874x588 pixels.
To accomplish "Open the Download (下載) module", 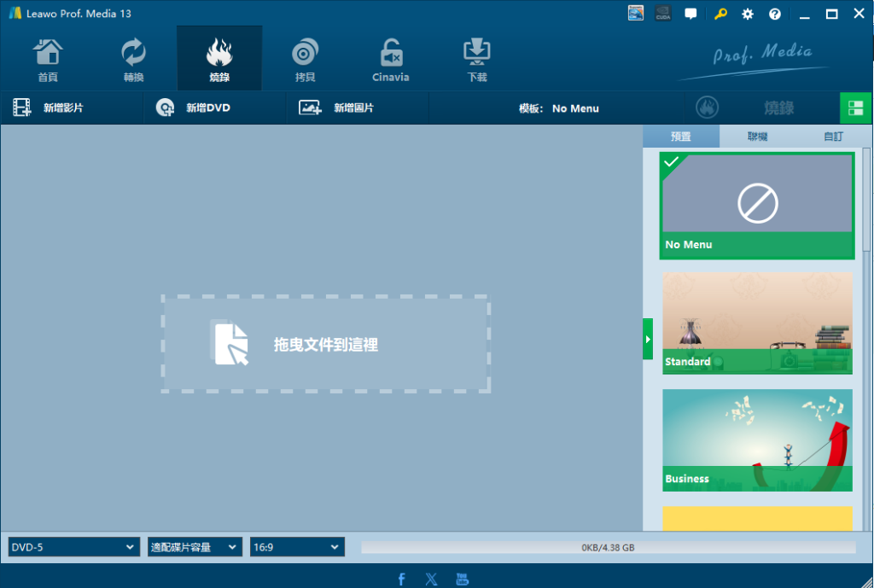I will pos(476,59).
